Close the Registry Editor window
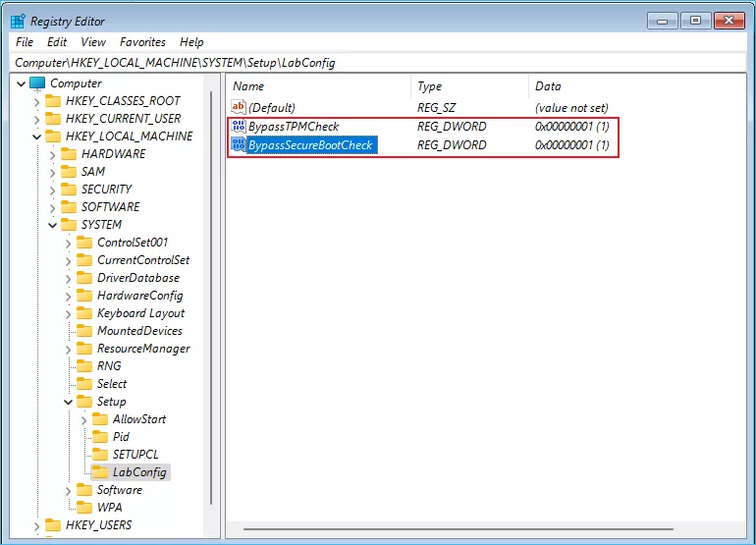 point(729,21)
